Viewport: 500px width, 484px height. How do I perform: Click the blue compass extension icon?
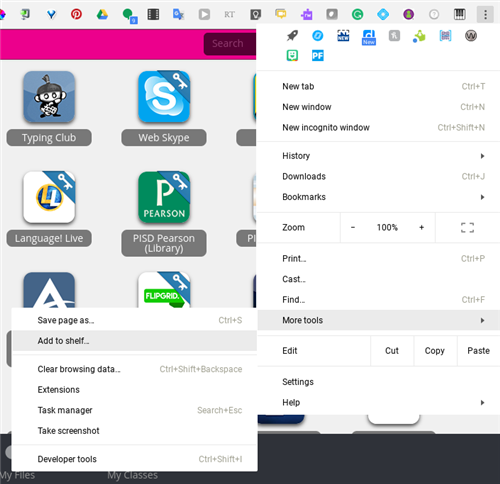tap(318, 35)
